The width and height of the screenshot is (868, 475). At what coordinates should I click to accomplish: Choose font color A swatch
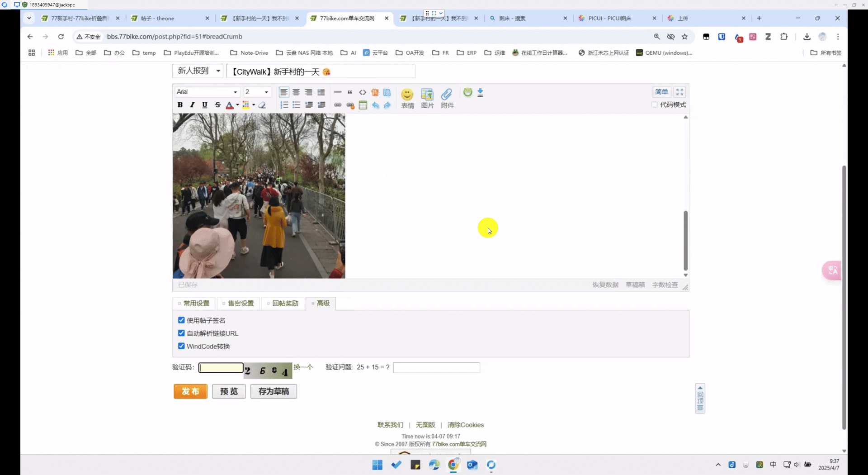tap(230, 105)
